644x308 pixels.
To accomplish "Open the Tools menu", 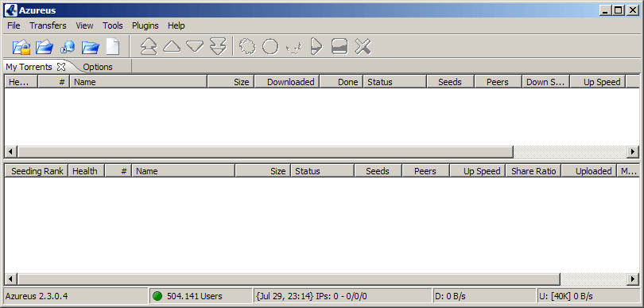I will 113,25.
